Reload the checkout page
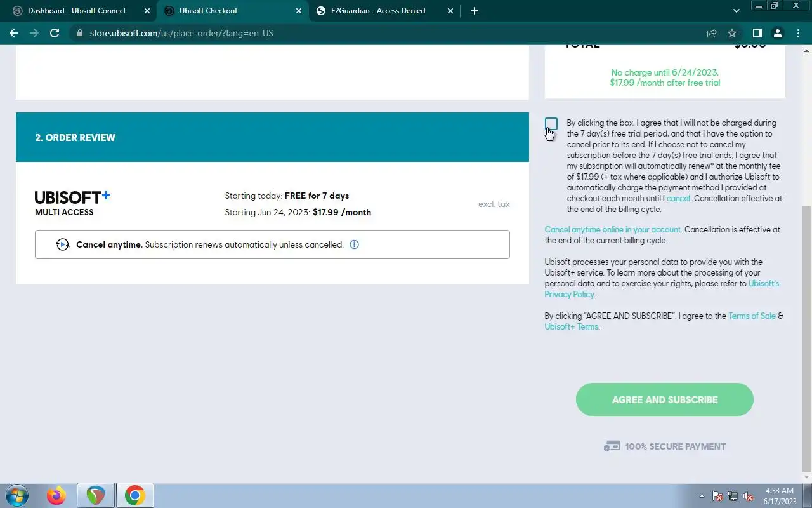Image resolution: width=812 pixels, height=508 pixels. click(55, 33)
